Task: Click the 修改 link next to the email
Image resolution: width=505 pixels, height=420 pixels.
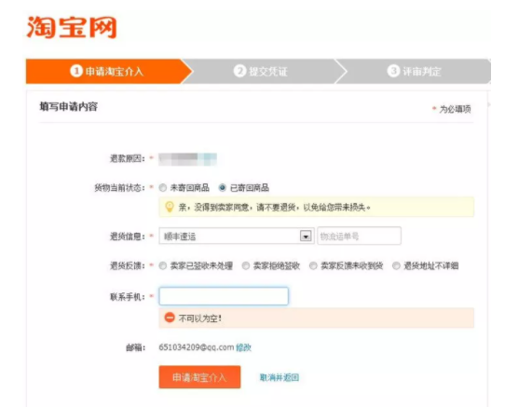Action: point(243,347)
